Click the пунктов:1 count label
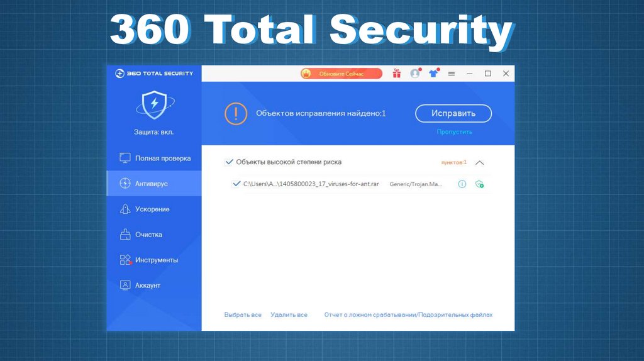 pos(454,162)
